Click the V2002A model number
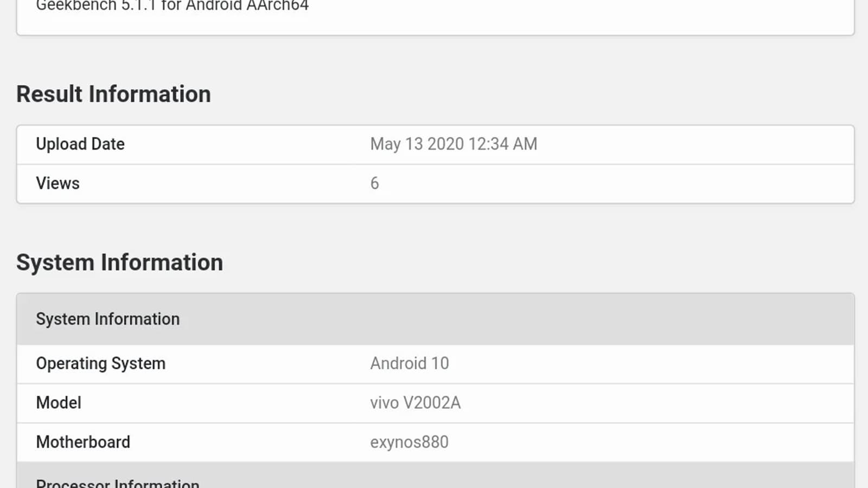 [x=432, y=403]
